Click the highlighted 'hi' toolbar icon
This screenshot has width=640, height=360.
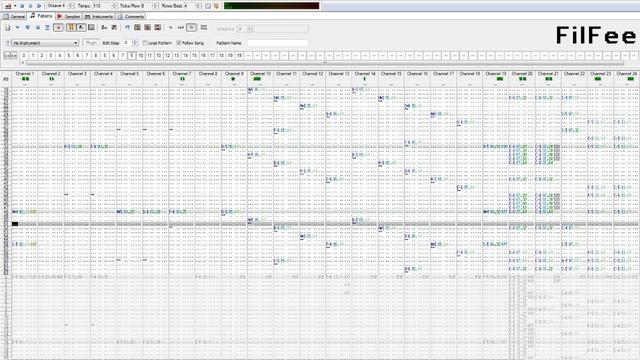[x=191, y=27]
